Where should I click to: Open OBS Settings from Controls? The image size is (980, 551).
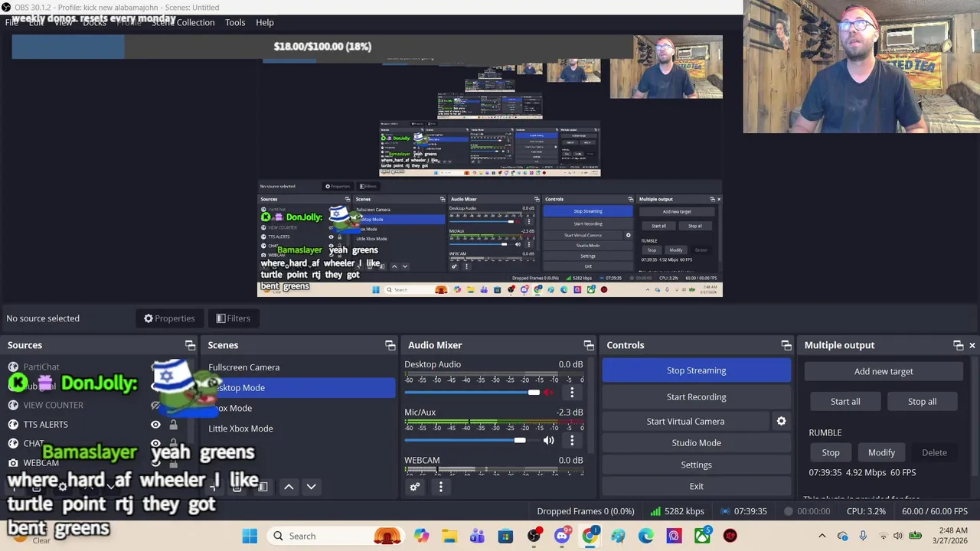[x=696, y=465]
